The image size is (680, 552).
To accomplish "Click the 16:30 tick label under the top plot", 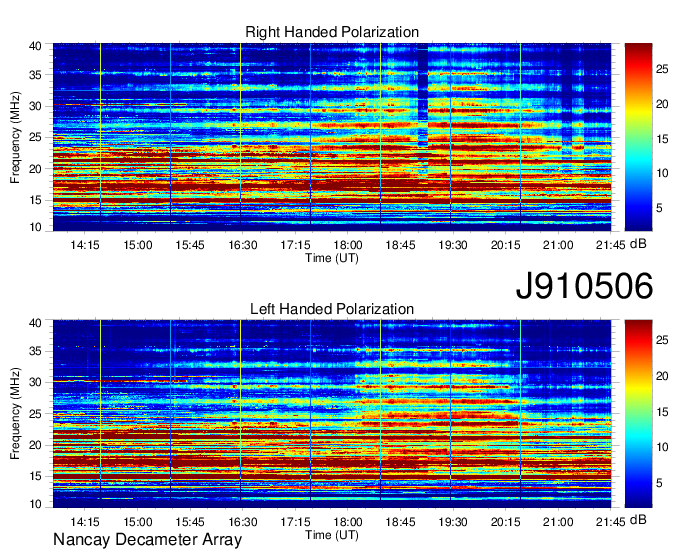I will click(243, 245).
